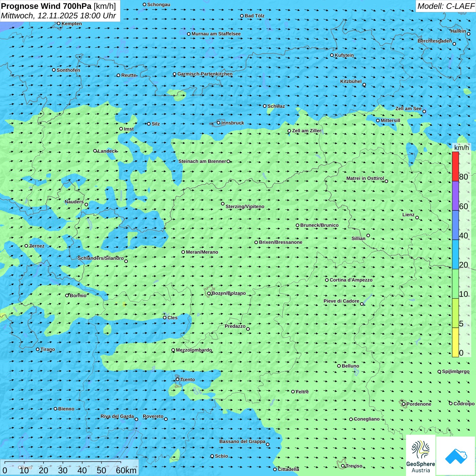
Task: Click the Treviso city marker
Action: coord(343,466)
